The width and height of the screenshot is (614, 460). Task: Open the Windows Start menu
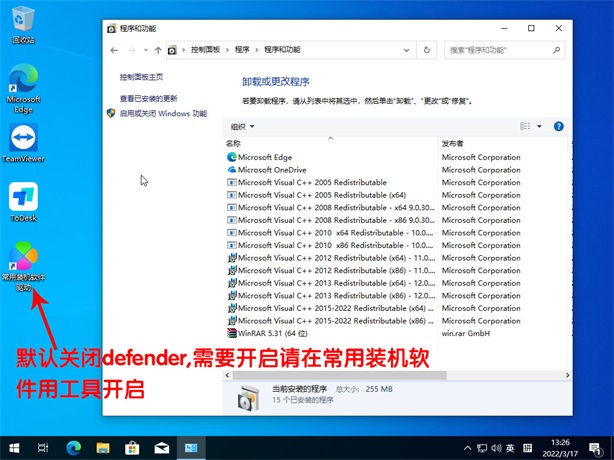[14, 448]
